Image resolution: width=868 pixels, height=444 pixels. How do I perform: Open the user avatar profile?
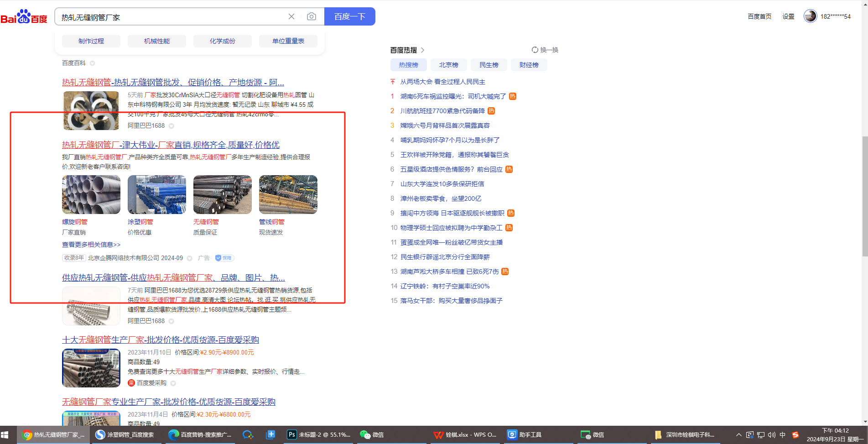[810, 16]
